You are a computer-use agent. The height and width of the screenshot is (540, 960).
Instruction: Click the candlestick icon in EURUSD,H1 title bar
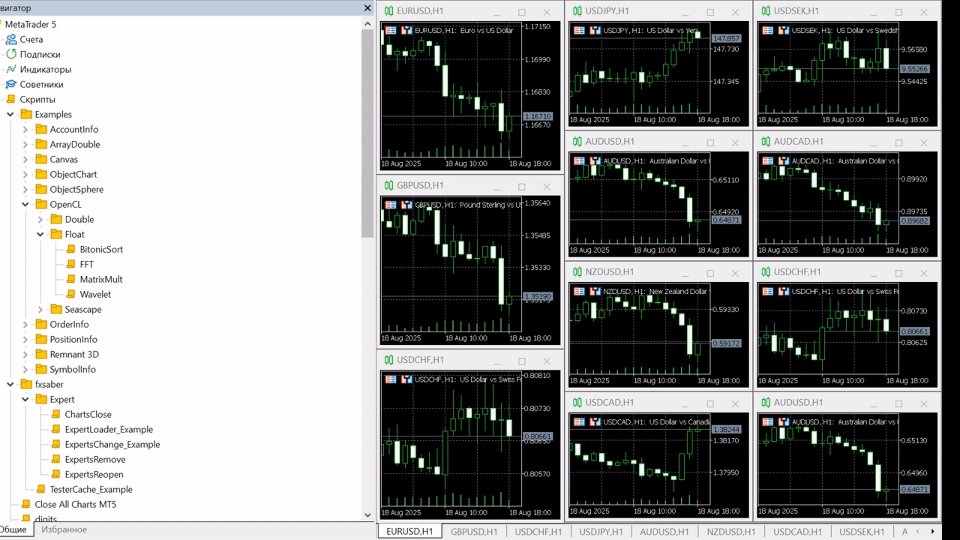tap(389, 11)
